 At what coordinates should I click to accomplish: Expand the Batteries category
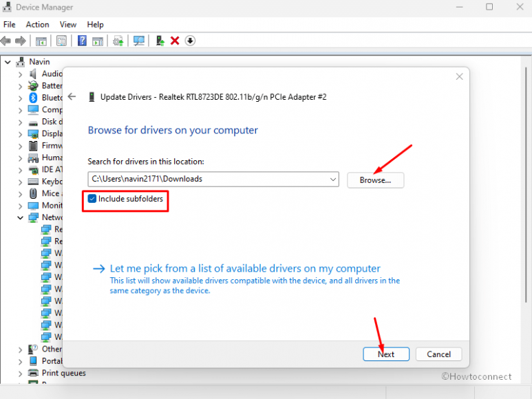[x=20, y=86]
